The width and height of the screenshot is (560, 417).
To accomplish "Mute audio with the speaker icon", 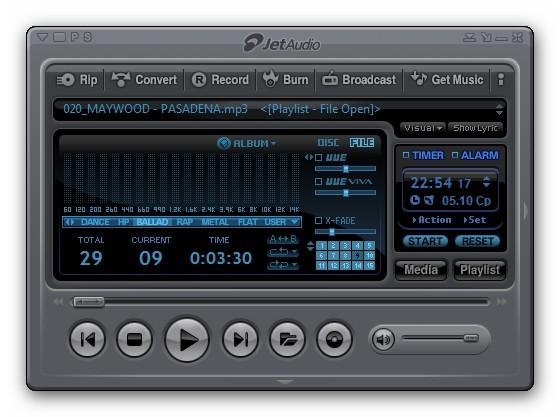I will [383, 339].
